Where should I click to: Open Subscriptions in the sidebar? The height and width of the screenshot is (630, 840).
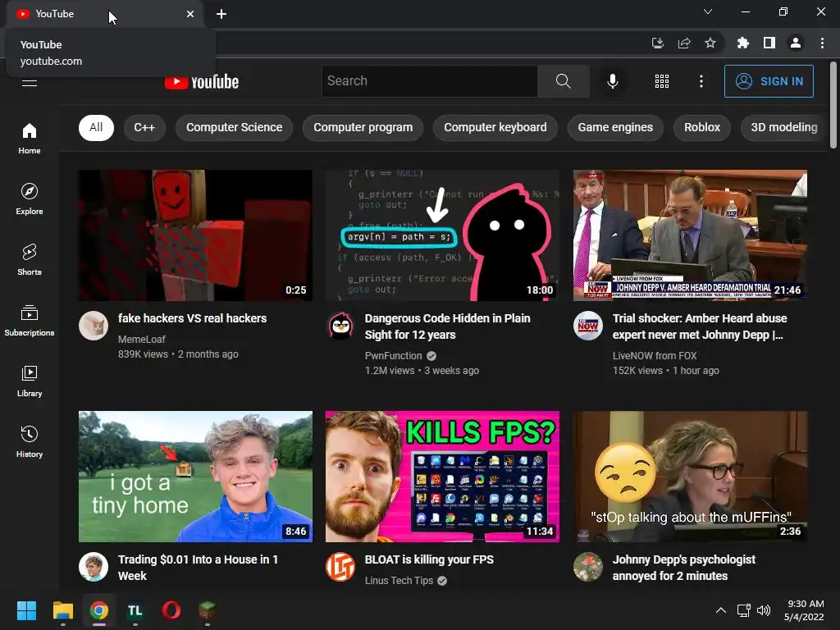point(30,321)
